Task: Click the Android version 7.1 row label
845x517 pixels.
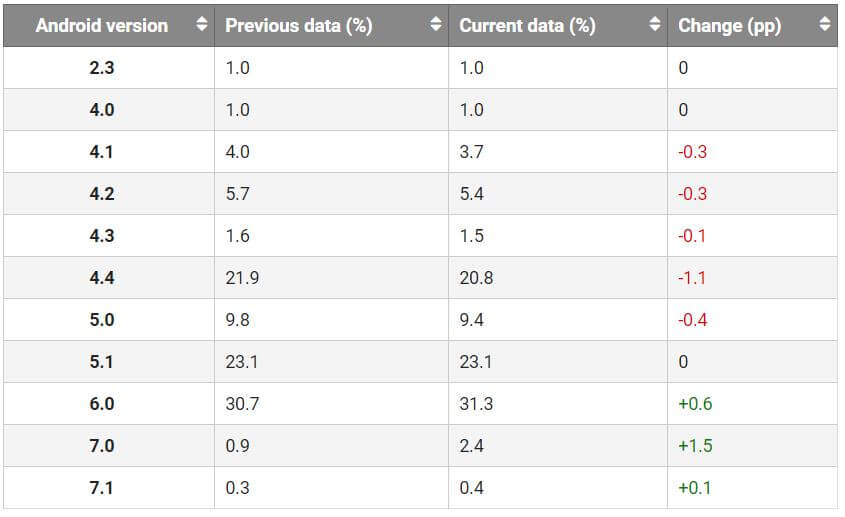Action: (x=102, y=488)
